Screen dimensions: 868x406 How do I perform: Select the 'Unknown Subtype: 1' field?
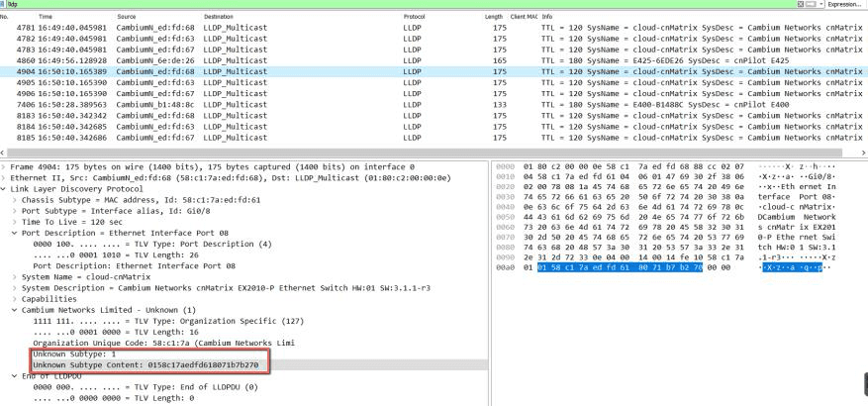click(x=74, y=354)
